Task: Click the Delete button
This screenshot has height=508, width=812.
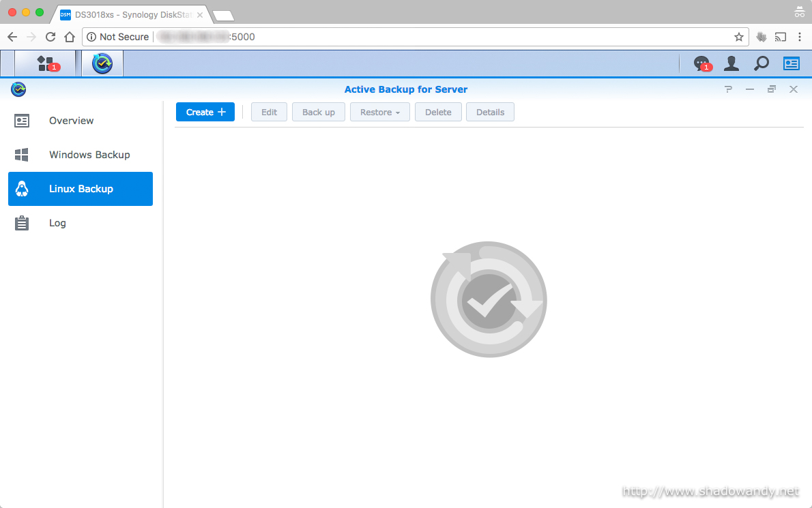Action: pyautogui.click(x=438, y=113)
